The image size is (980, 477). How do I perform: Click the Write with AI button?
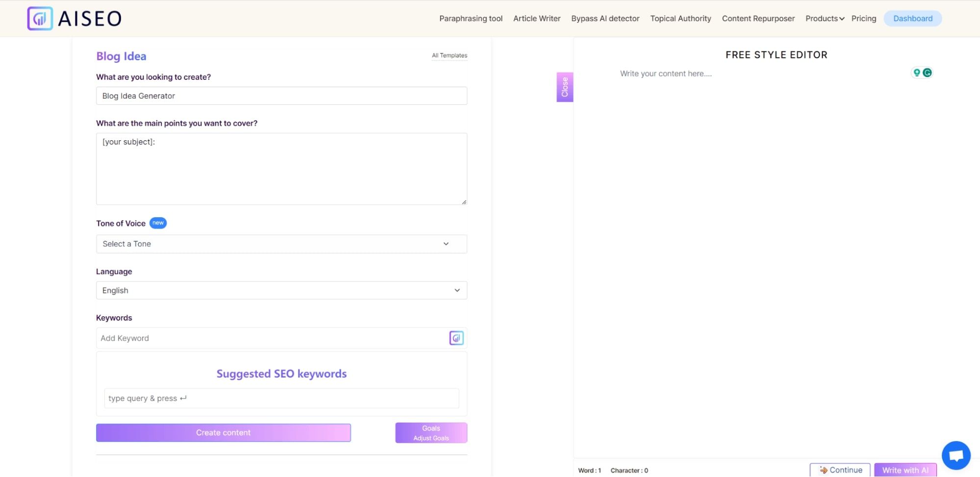coord(905,470)
